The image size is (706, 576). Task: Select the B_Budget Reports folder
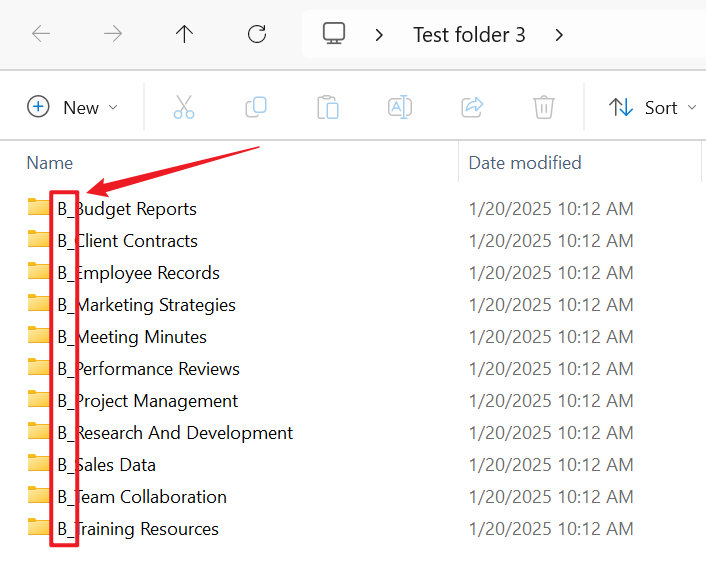click(x=126, y=209)
